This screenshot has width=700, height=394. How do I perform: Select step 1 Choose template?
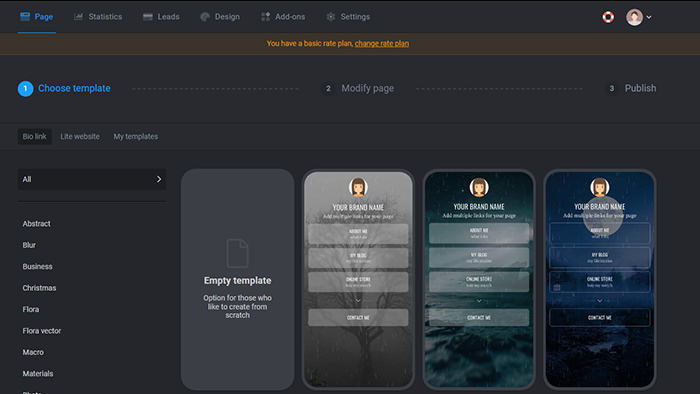coord(64,88)
